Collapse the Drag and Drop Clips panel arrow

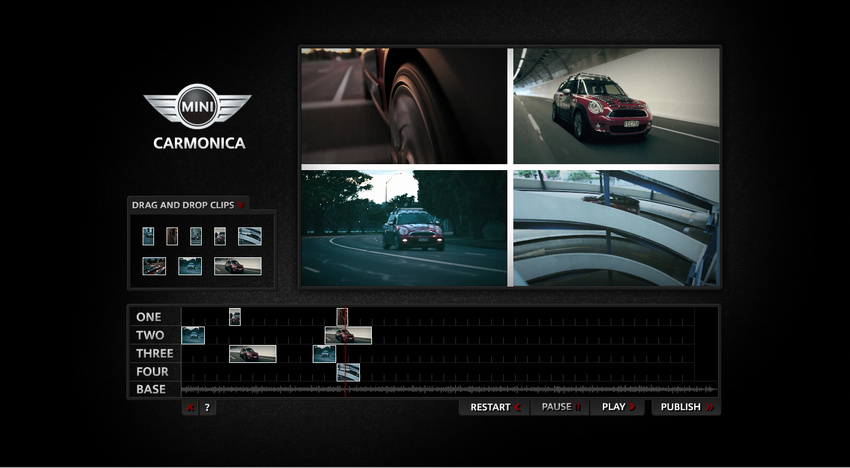point(241,205)
